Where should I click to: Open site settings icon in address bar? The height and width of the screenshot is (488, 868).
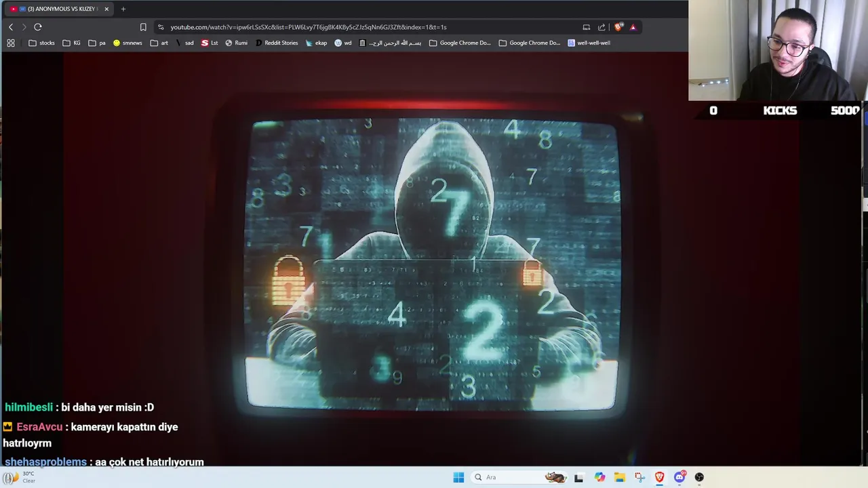[x=161, y=27]
